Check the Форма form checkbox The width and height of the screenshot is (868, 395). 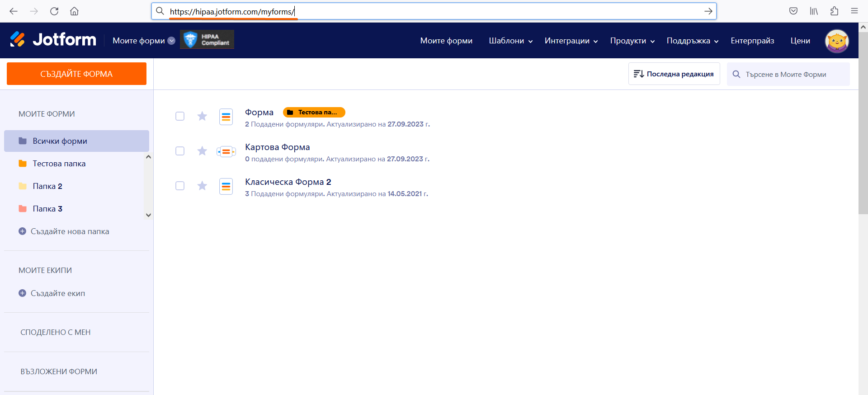point(180,116)
